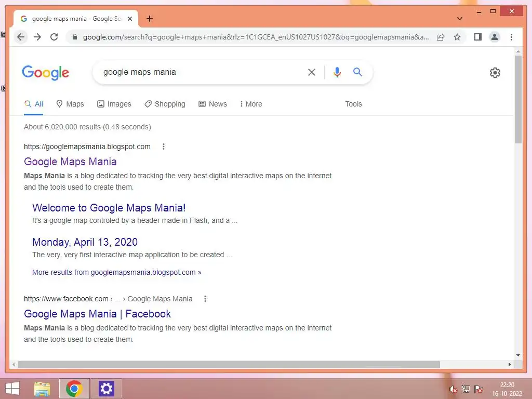
Task: Reload the page with the refresh icon
Action: [x=54, y=37]
